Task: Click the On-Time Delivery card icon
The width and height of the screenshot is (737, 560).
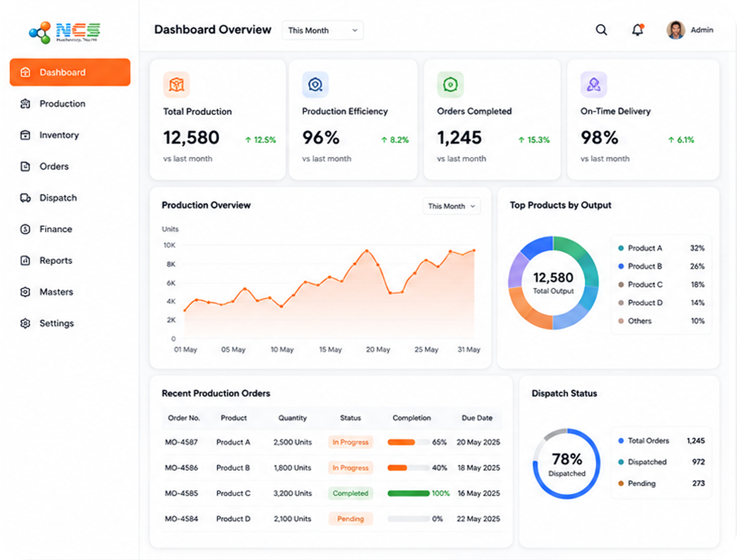Action: pos(594,85)
